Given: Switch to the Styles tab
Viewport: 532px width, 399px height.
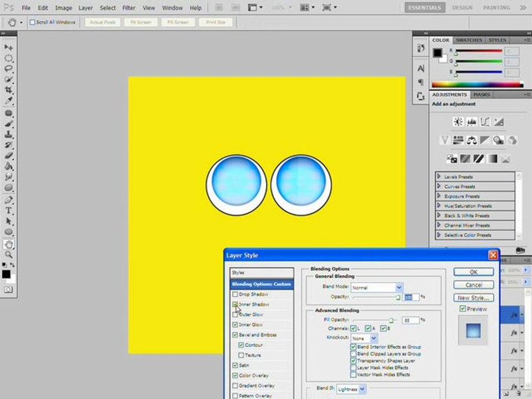Looking at the screenshot, I should [497, 40].
